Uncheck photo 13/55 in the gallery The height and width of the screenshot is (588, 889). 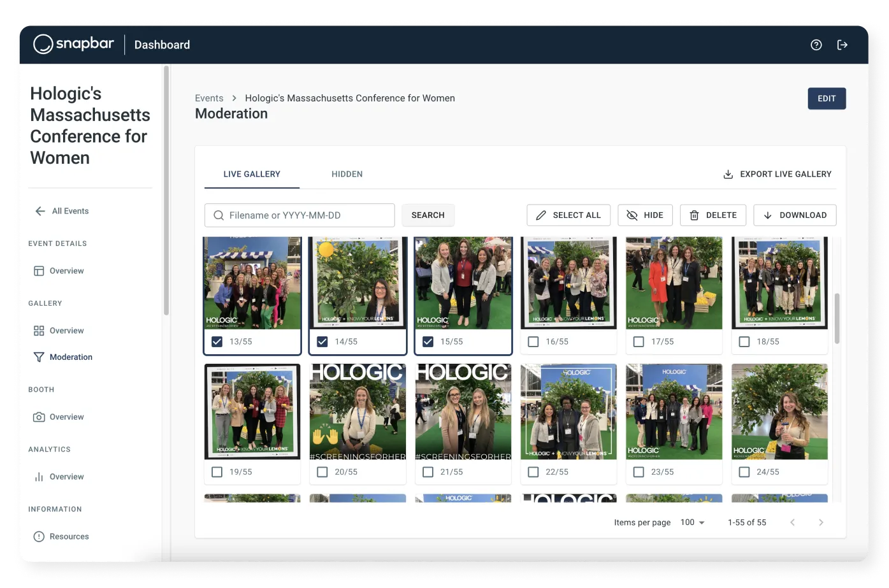tap(217, 341)
